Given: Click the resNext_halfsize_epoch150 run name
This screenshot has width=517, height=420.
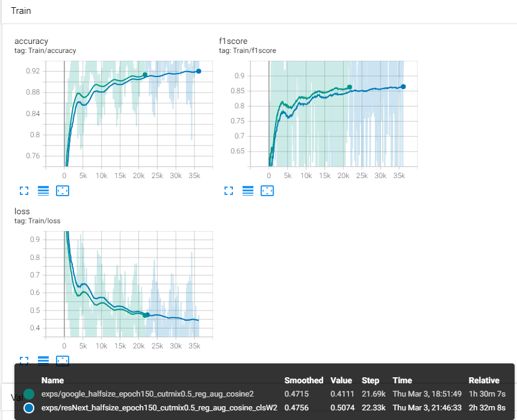Looking at the screenshot, I should (159, 408).
